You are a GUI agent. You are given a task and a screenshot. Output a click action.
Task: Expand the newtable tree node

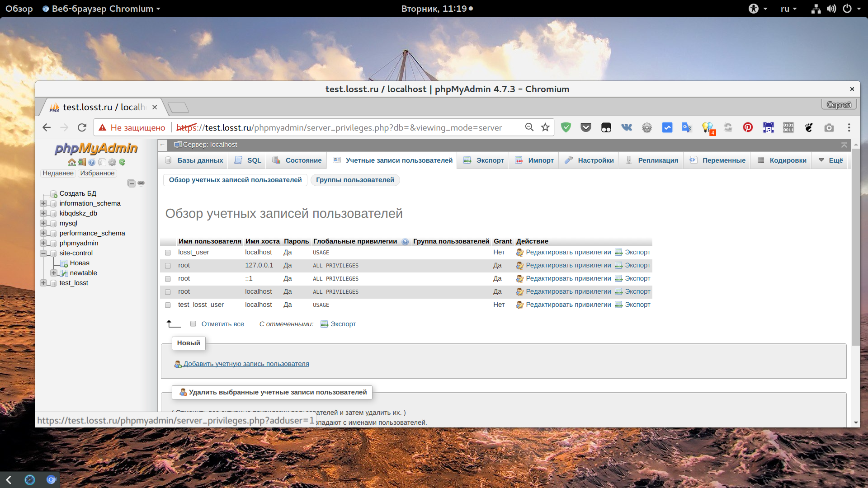54,273
